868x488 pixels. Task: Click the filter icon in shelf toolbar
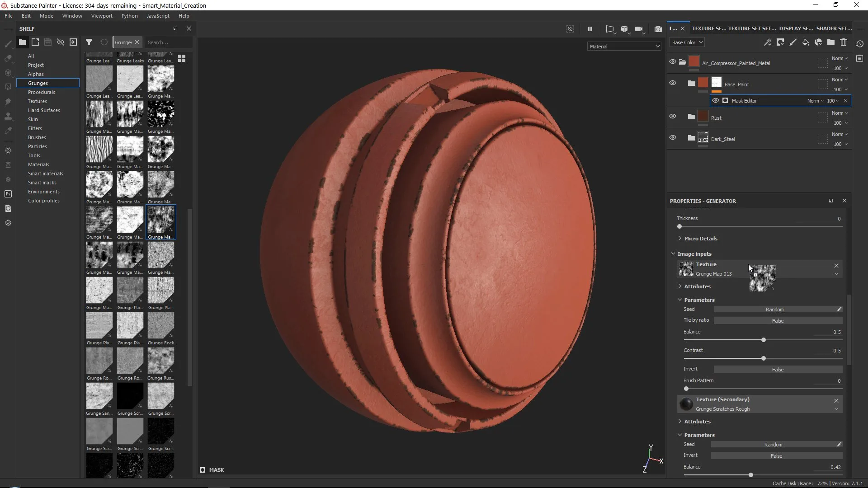[x=89, y=42]
